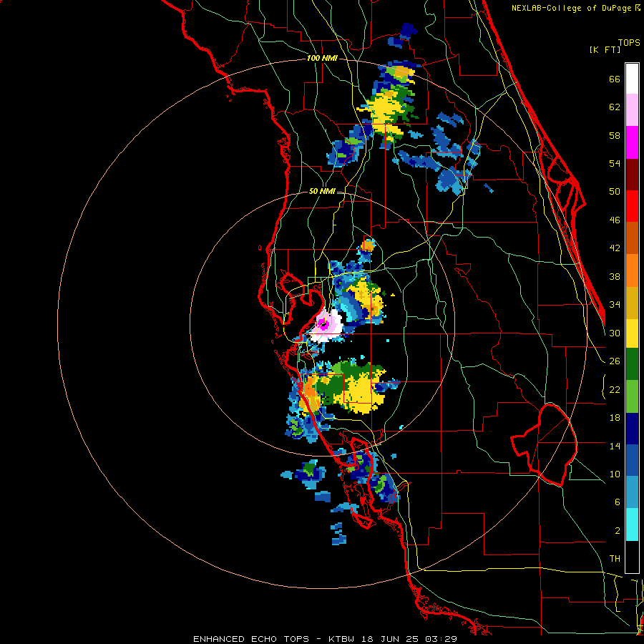Pick the cyan swatch near the scale bottom

pyautogui.click(x=632, y=525)
